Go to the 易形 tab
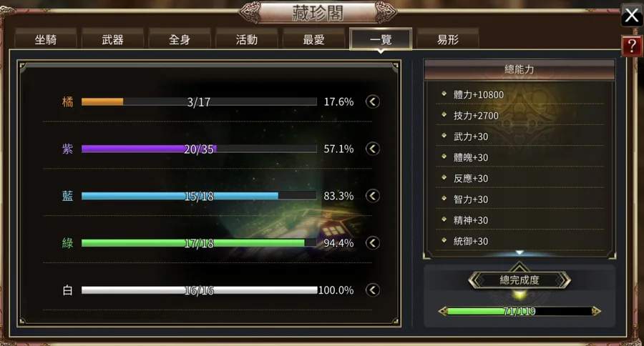This screenshot has width=644, height=346. tap(448, 39)
